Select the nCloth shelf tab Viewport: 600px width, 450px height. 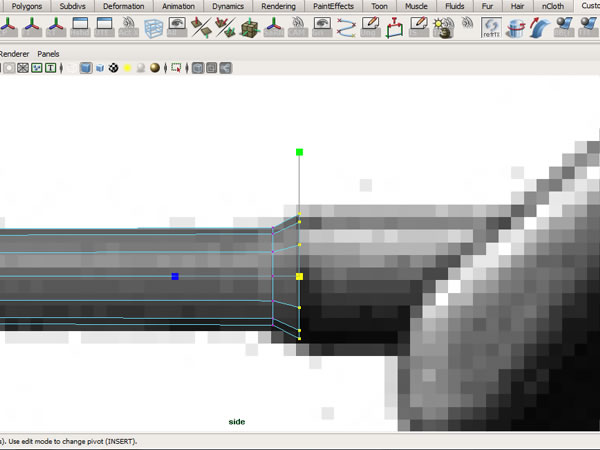552,6
